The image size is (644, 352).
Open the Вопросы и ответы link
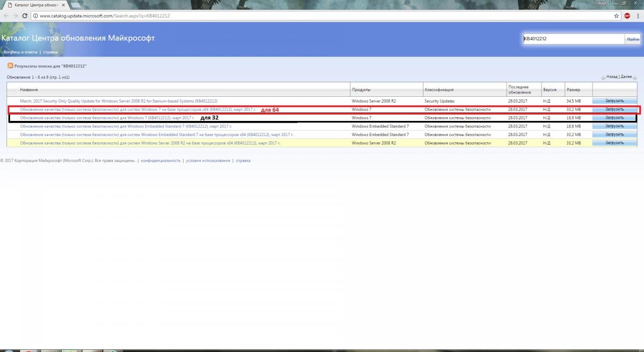tap(20, 52)
